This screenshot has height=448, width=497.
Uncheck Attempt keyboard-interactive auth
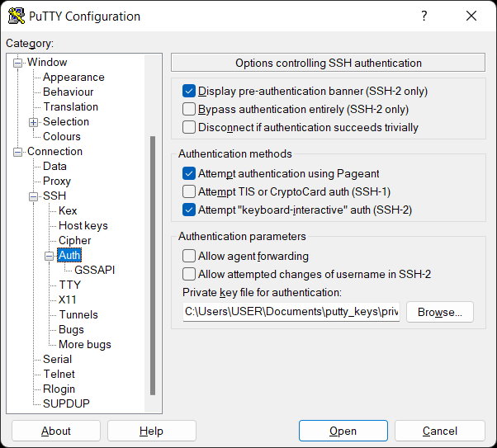click(189, 210)
